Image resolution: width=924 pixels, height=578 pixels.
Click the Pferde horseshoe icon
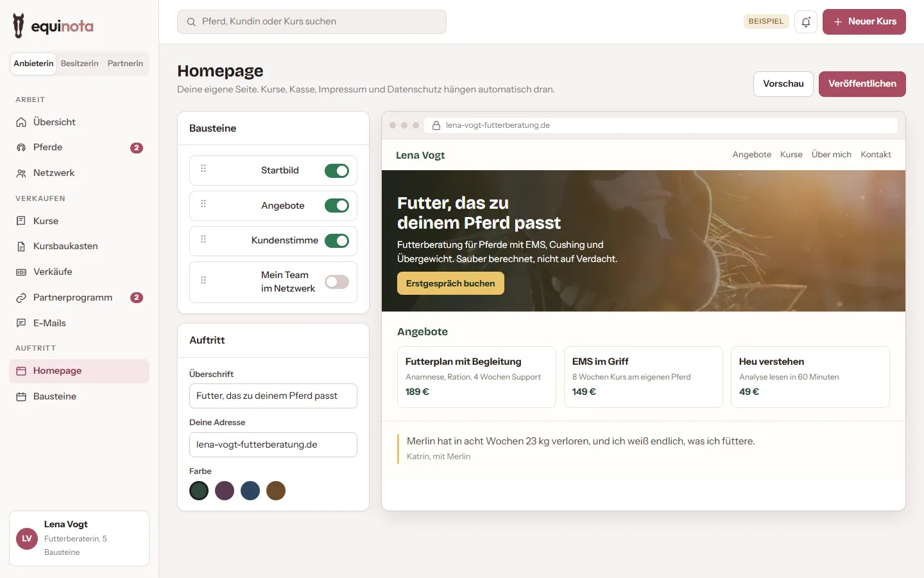pyautogui.click(x=21, y=148)
